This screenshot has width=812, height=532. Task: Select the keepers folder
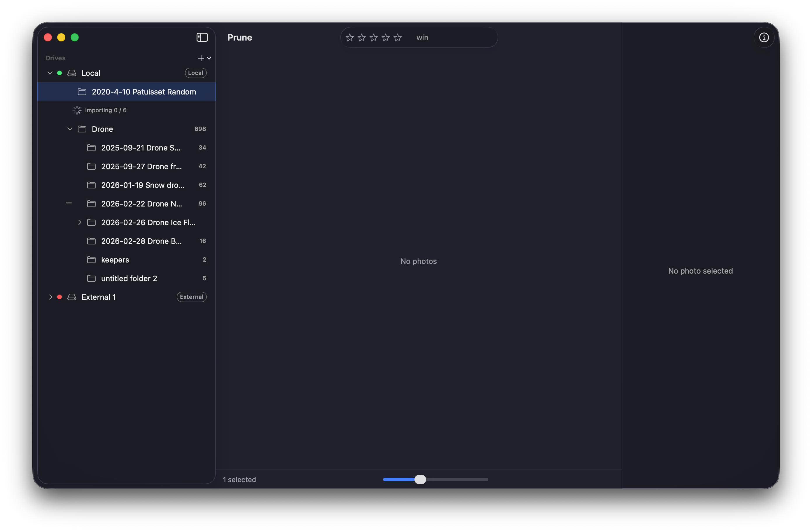(x=127, y=260)
